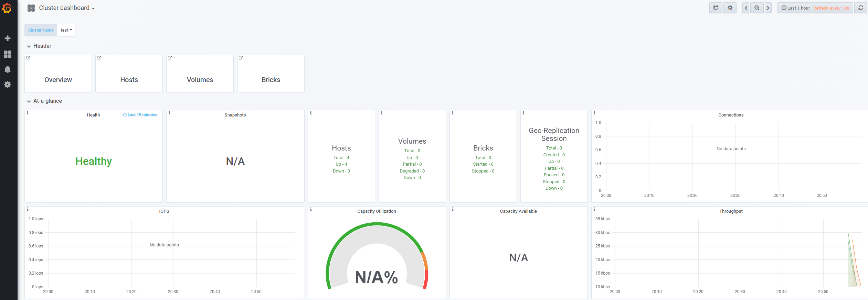Click 'Total - 4' in Hosts panel
Viewport: 868px width, 300px height.
pos(341,158)
